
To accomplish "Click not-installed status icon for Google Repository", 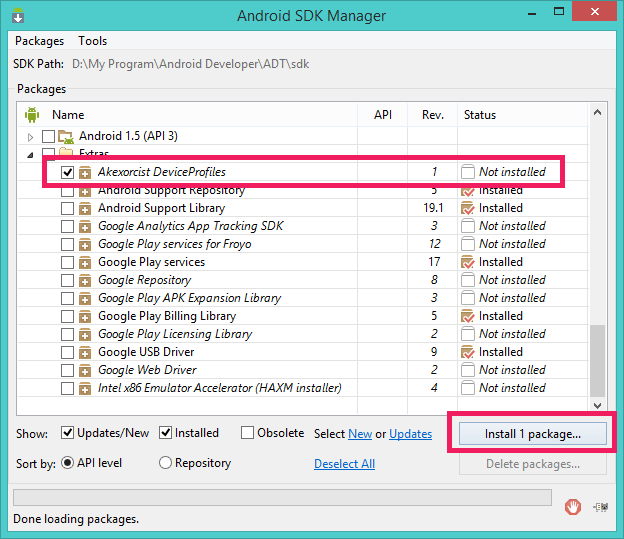I will [468, 280].
